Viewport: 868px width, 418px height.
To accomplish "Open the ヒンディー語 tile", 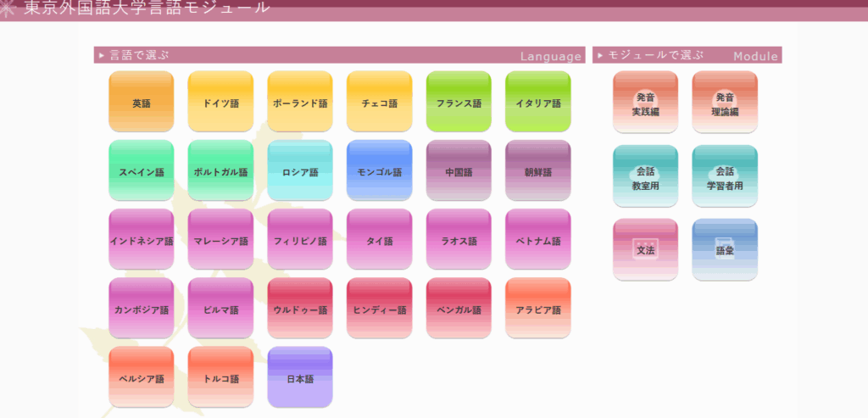I will (x=379, y=308).
